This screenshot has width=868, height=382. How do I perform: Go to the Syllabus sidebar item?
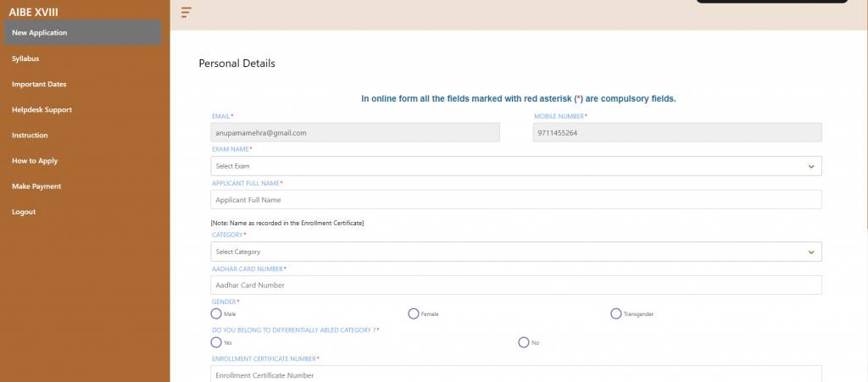click(25, 58)
